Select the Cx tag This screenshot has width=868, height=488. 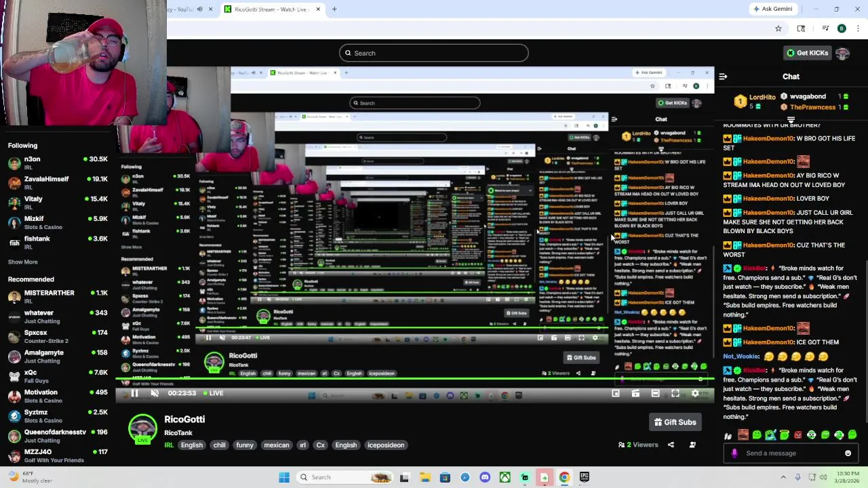(x=321, y=445)
